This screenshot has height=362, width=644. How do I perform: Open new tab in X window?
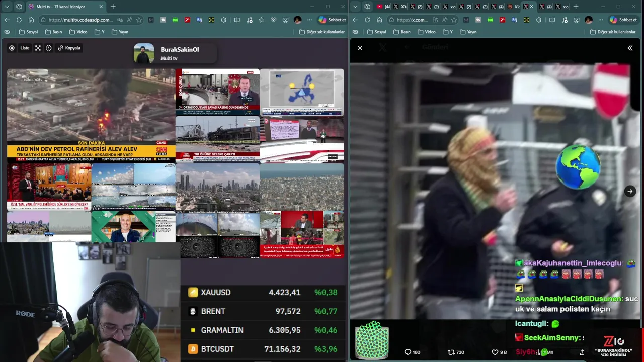click(576, 7)
